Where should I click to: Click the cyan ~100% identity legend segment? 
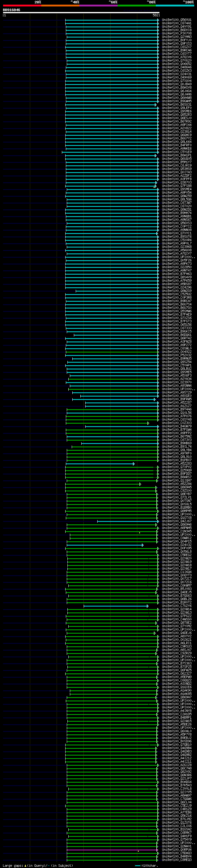pyautogui.click(x=175, y=6)
